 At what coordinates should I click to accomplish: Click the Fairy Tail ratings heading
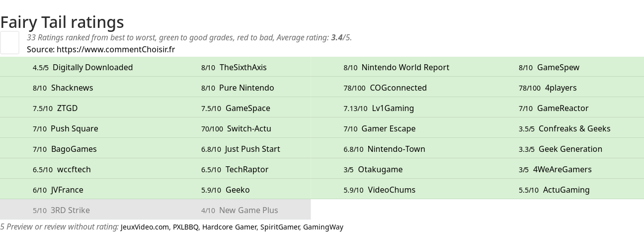click(x=62, y=22)
